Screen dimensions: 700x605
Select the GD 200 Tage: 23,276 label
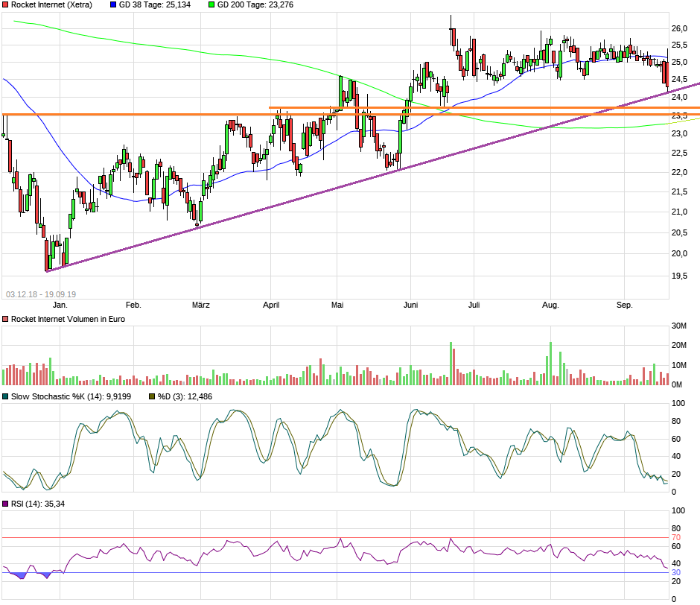[255, 5]
